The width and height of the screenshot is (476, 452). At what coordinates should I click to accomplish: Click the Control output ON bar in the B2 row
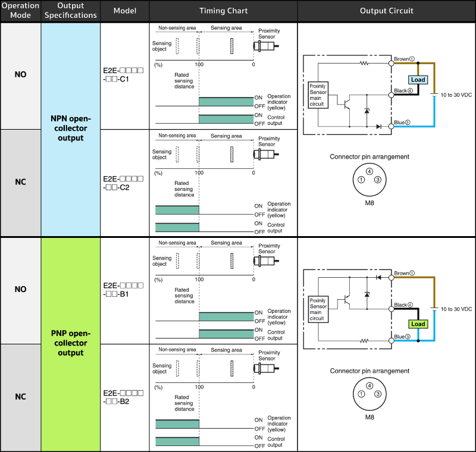tap(177, 441)
